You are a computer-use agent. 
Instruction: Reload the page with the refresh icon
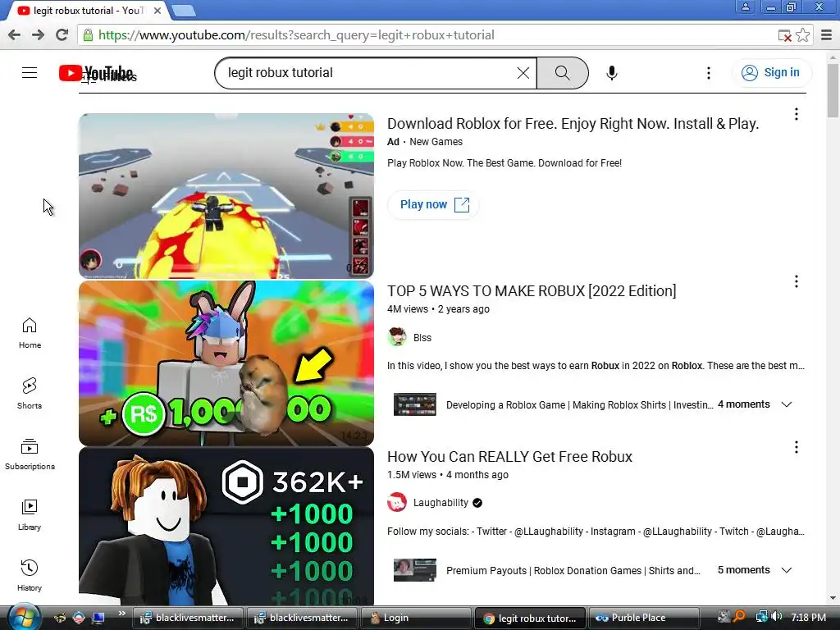tap(62, 34)
